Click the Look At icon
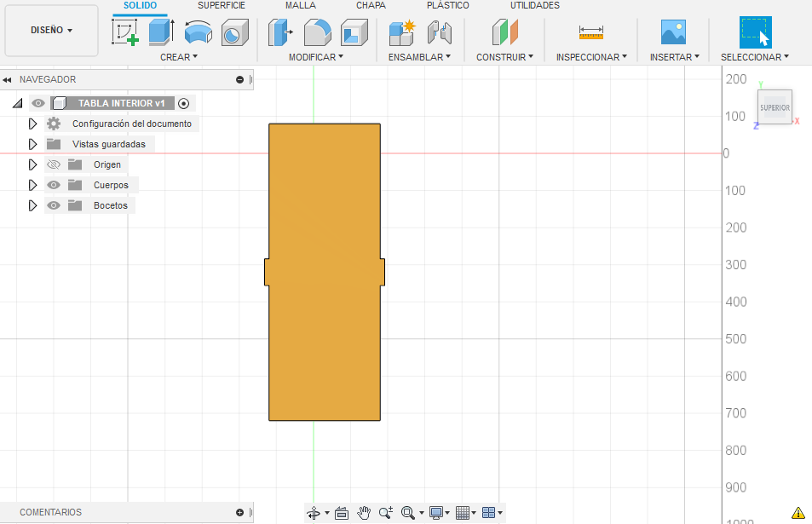Image resolution: width=812 pixels, height=524 pixels. (x=342, y=513)
